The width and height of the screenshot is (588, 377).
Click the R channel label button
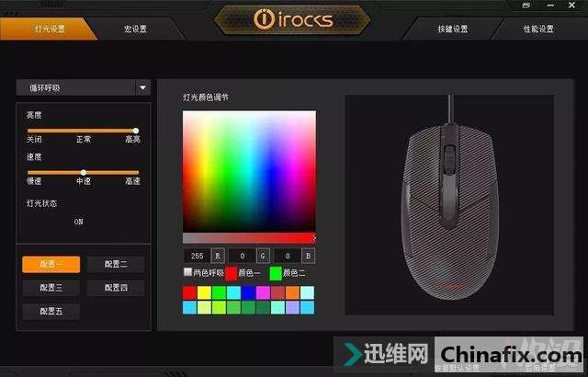coord(218,256)
